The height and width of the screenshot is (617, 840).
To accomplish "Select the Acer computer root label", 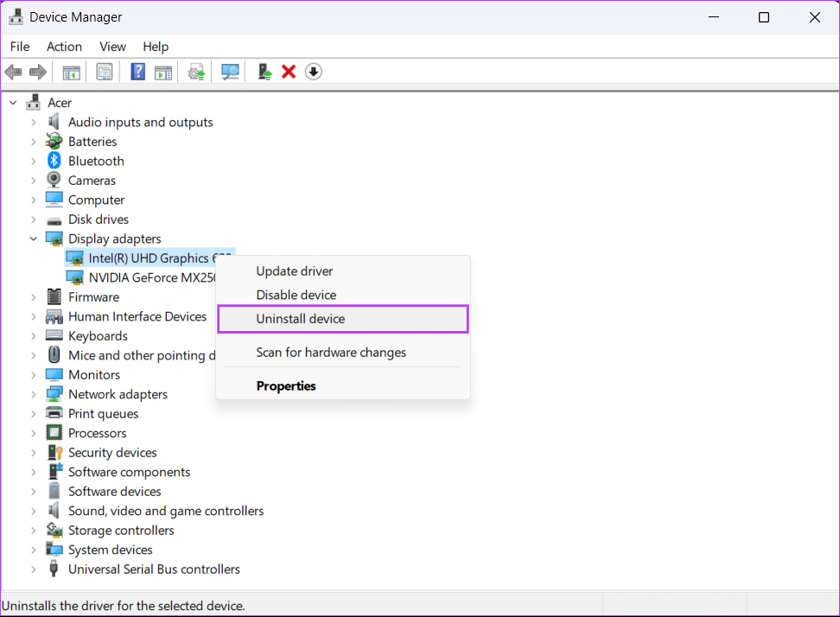I will pyautogui.click(x=60, y=102).
